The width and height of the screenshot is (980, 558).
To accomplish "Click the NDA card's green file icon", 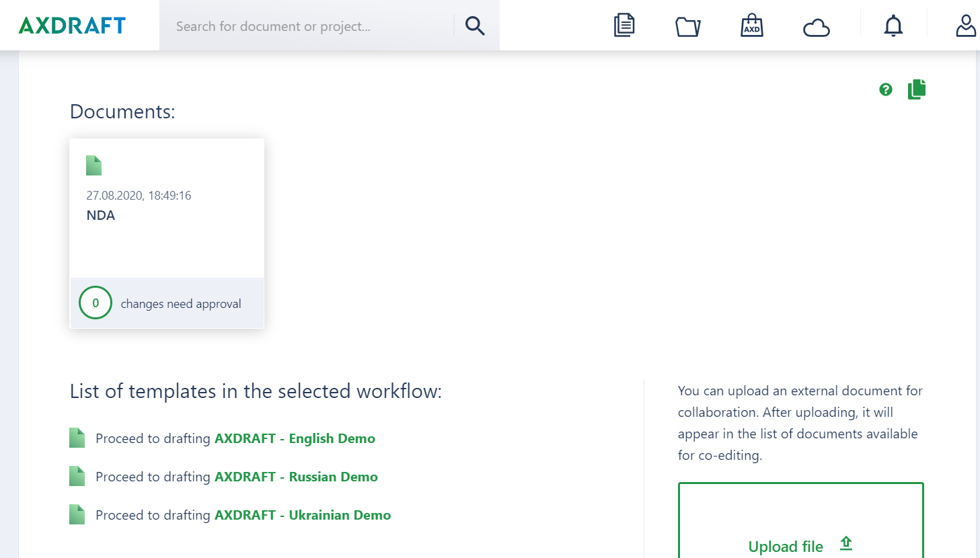I will pyautogui.click(x=94, y=165).
